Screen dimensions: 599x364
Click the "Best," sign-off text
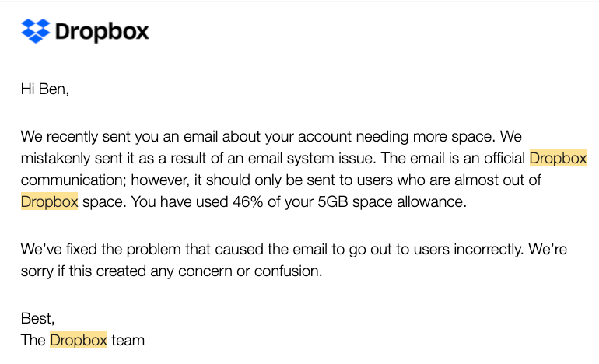[x=38, y=318]
